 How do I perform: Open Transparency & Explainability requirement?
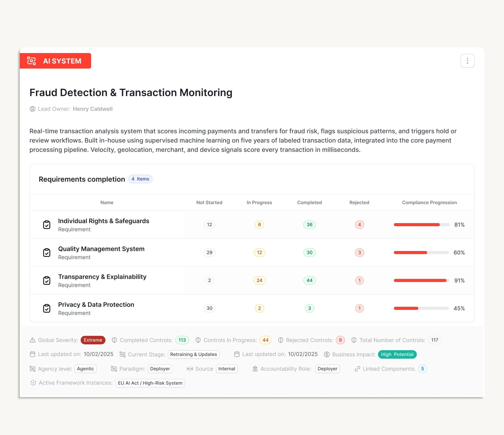pyautogui.click(x=102, y=277)
